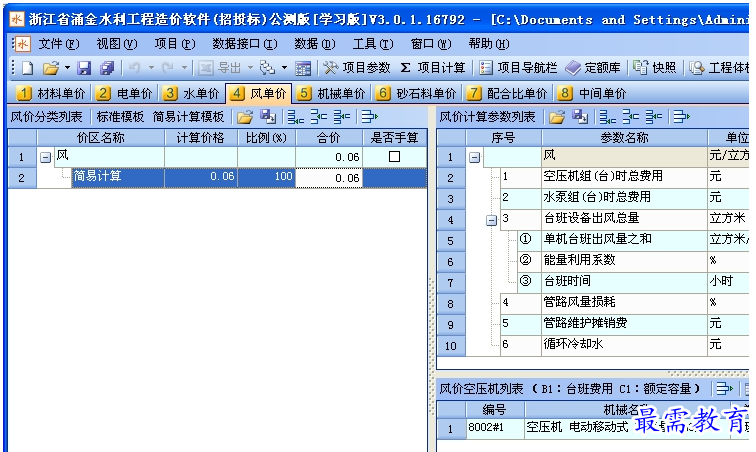Redo the last undone action
The image size is (756, 452).
coord(167,68)
